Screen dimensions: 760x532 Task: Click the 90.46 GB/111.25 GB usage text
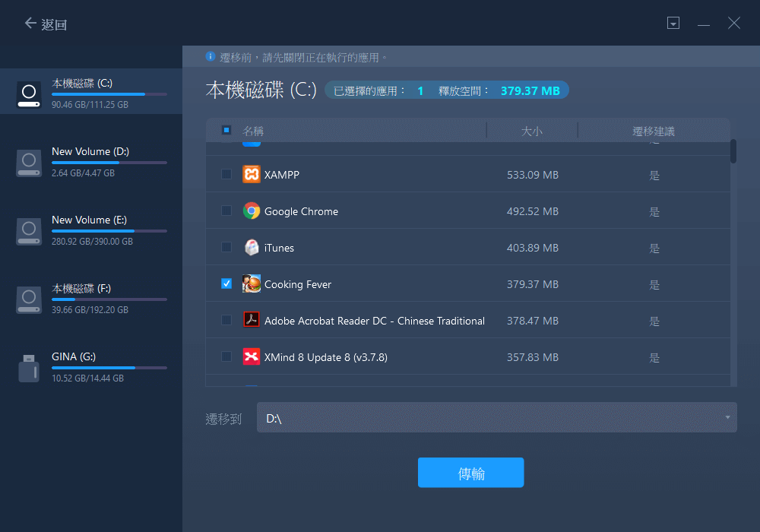90,104
